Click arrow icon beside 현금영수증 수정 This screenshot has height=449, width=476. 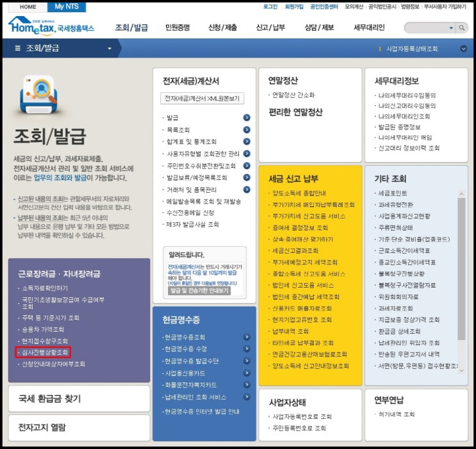pos(247,349)
